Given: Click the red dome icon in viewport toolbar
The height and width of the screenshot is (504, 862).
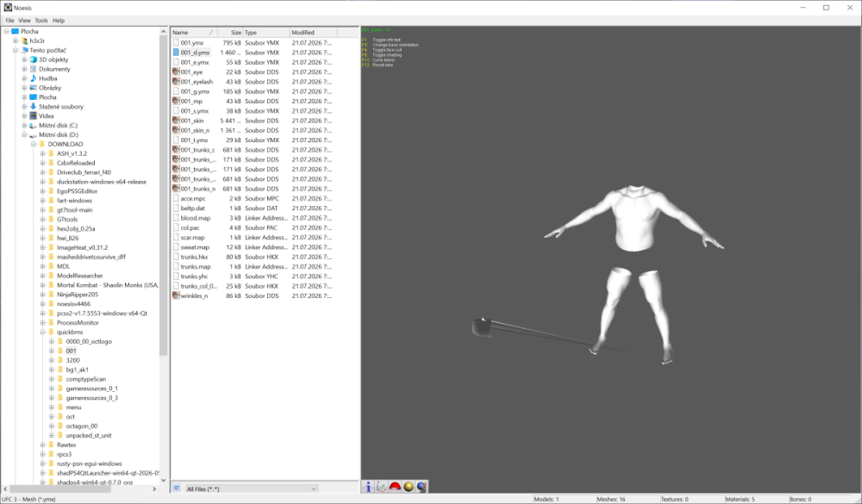Looking at the screenshot, I should 395,487.
